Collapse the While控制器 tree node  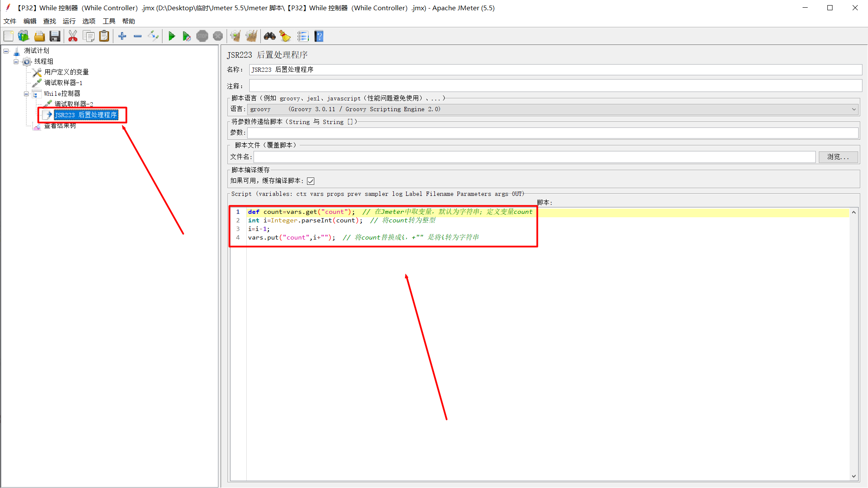coord(26,93)
